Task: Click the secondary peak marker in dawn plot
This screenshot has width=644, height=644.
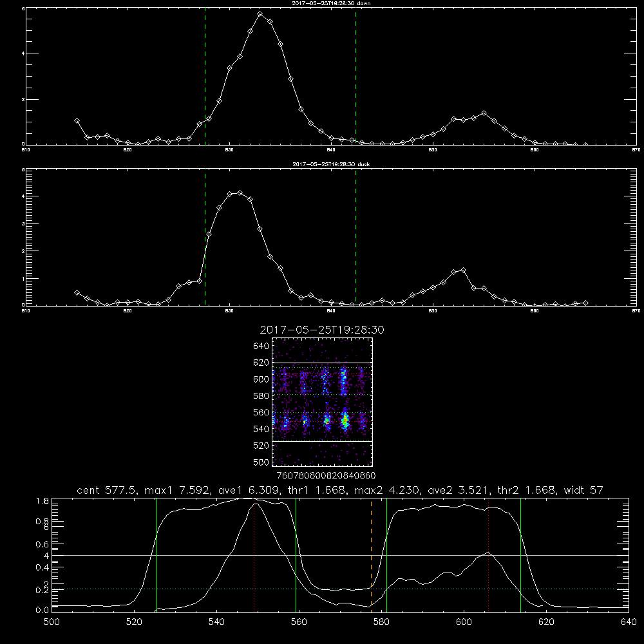Action: tap(484, 113)
